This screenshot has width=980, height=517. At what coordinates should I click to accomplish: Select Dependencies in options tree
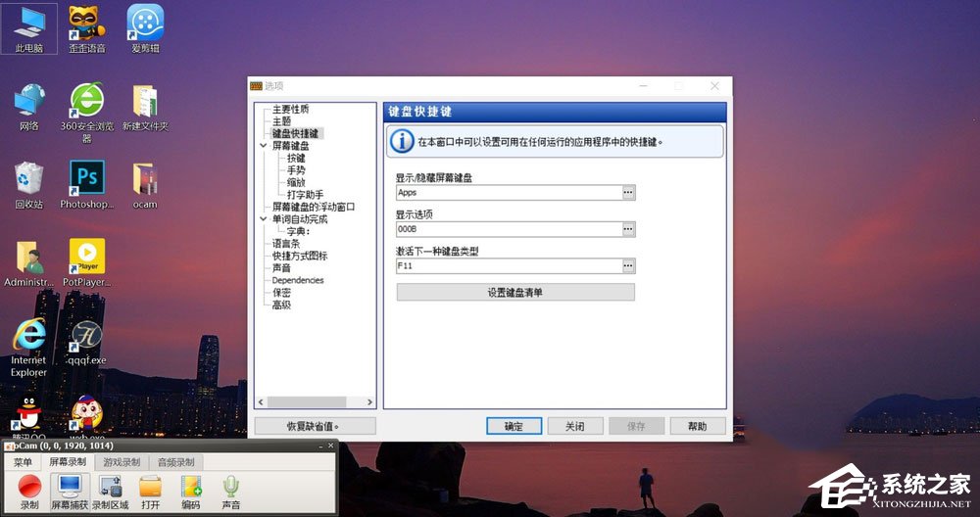tap(298, 280)
